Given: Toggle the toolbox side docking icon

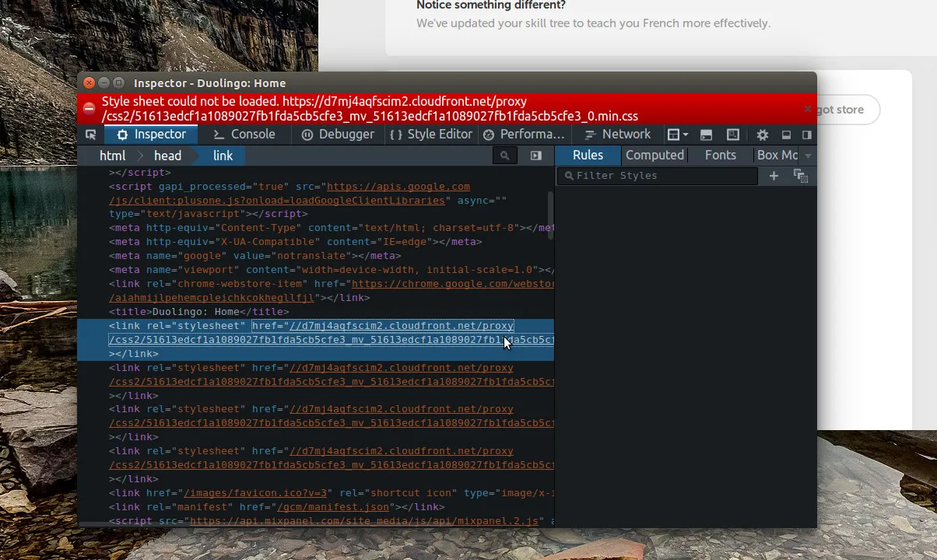Looking at the screenshot, I should click(806, 135).
